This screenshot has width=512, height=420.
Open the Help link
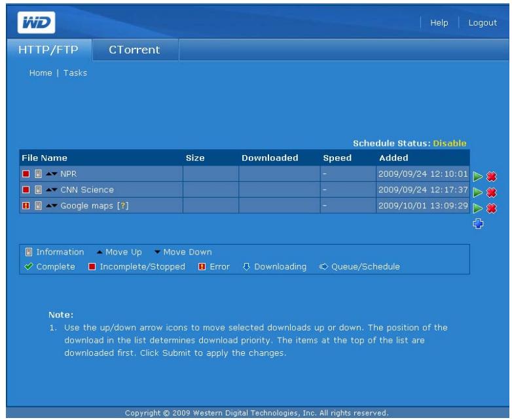[x=439, y=23]
